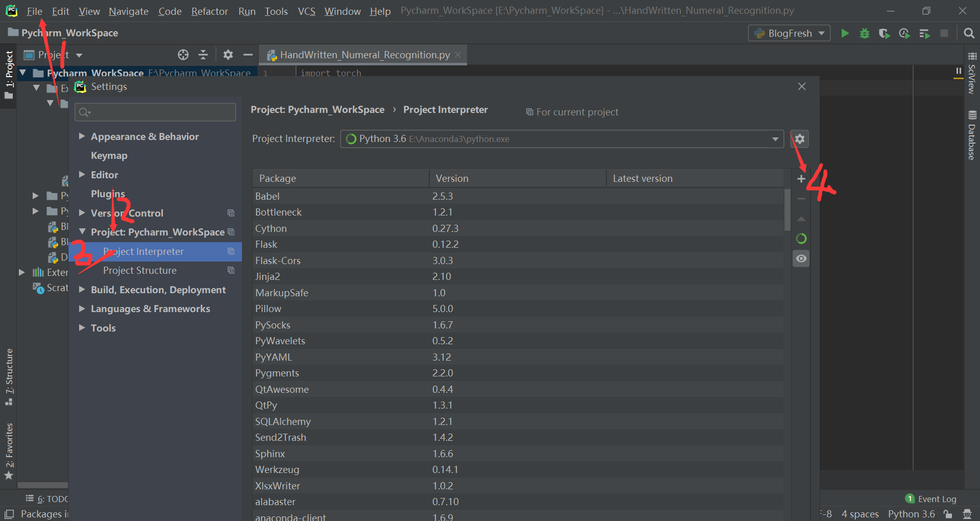Click the inspection profile hector icon in the status bar
Screen dimensions: 980x521
pos(967,514)
